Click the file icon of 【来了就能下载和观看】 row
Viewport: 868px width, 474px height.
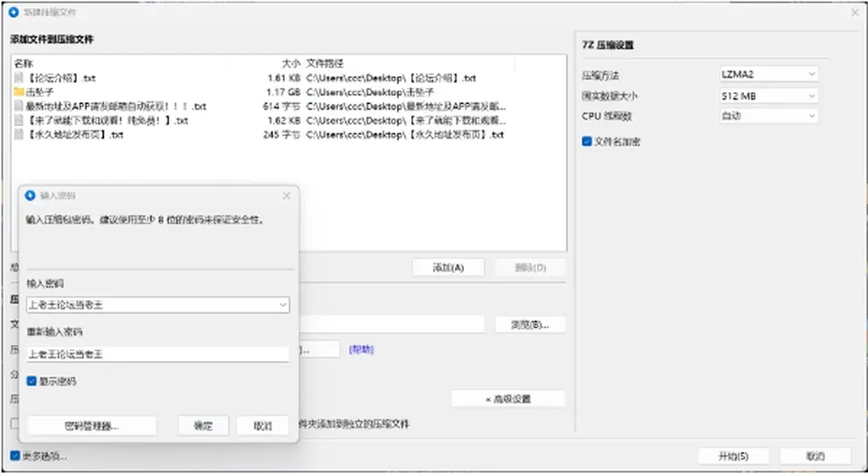19,120
